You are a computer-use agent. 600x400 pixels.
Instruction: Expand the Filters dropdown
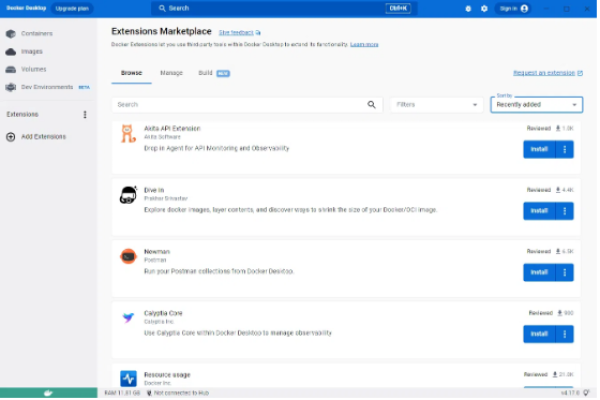[x=436, y=104]
